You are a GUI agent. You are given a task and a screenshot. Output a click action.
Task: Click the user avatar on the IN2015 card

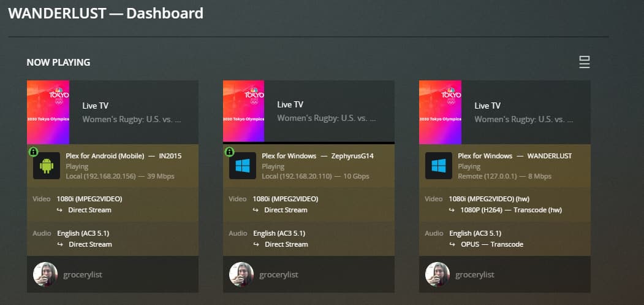point(45,274)
